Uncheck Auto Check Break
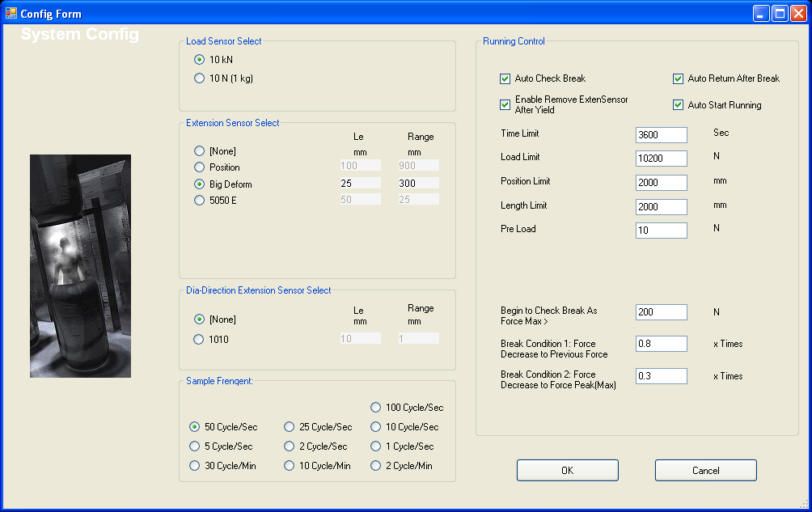The height and width of the screenshot is (512, 812). 505,78
